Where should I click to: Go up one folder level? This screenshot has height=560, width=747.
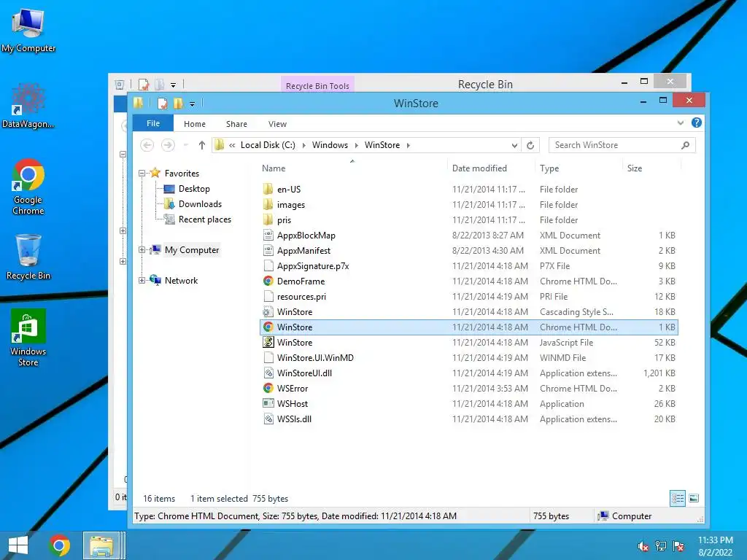pyautogui.click(x=202, y=145)
